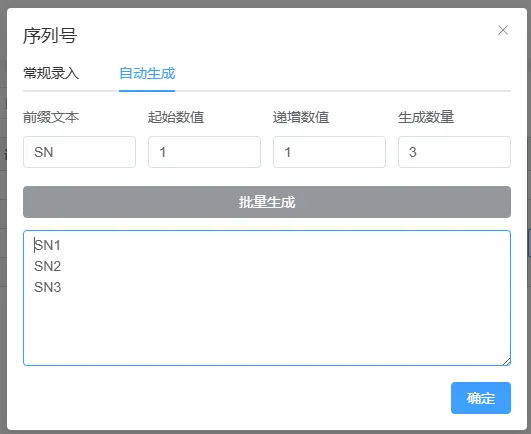The height and width of the screenshot is (434, 531).
Task: Switch to the 常规录入 tab
Action: click(x=51, y=73)
